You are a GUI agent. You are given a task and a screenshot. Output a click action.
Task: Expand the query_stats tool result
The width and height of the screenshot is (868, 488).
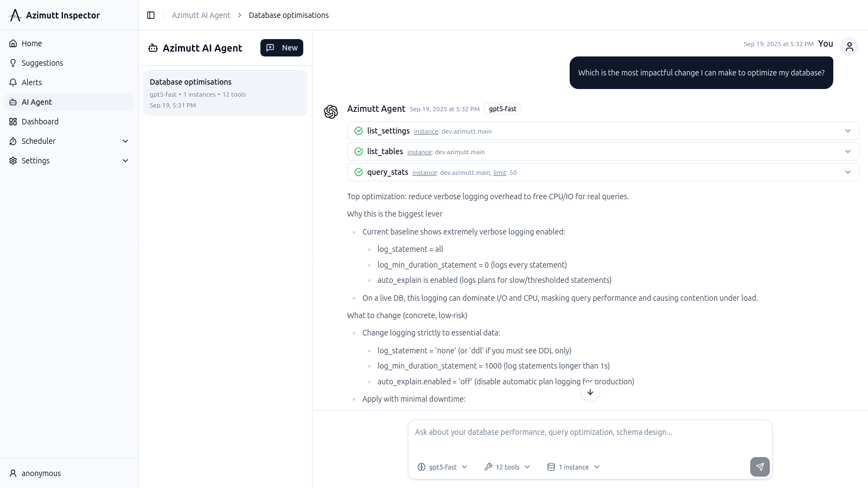coord(847,172)
